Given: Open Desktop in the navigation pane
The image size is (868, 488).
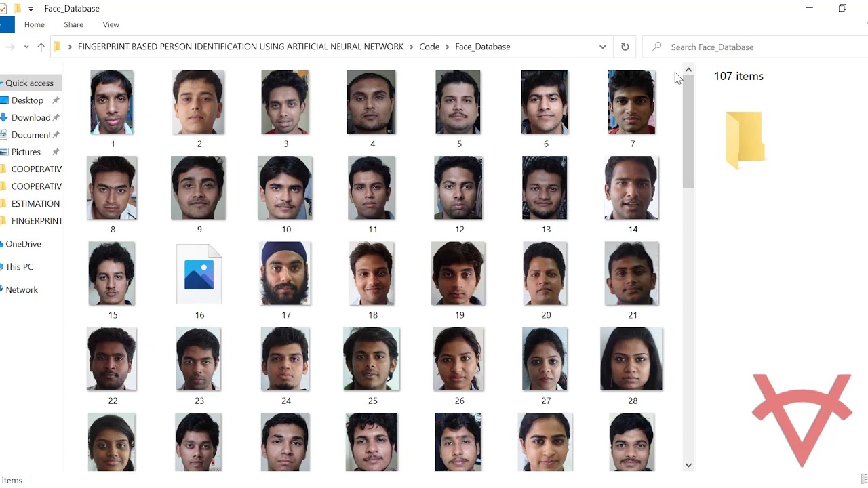Looking at the screenshot, I should (27, 100).
